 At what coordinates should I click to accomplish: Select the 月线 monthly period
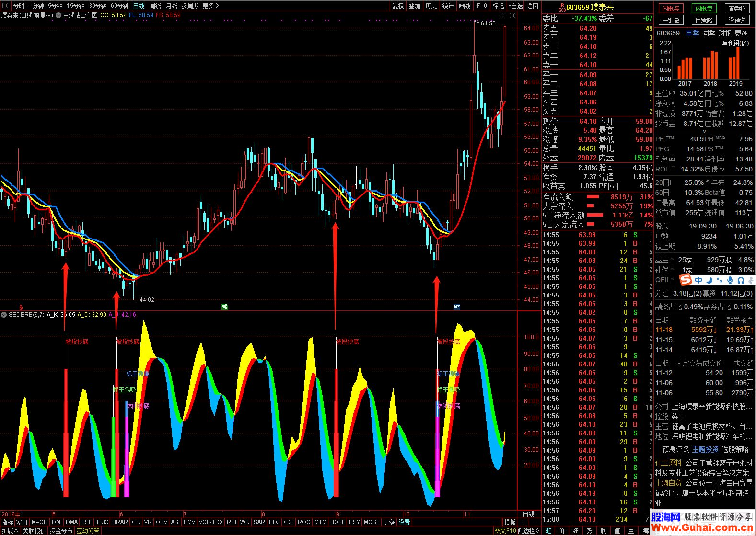[172, 6]
